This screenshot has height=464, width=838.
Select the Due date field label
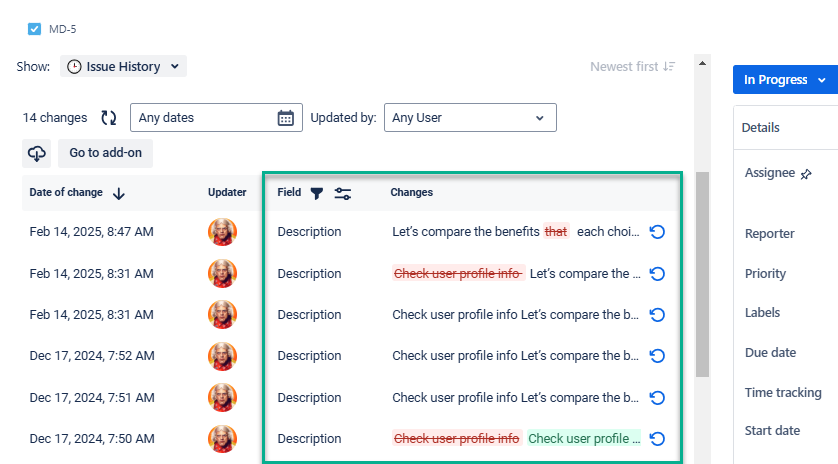click(771, 353)
